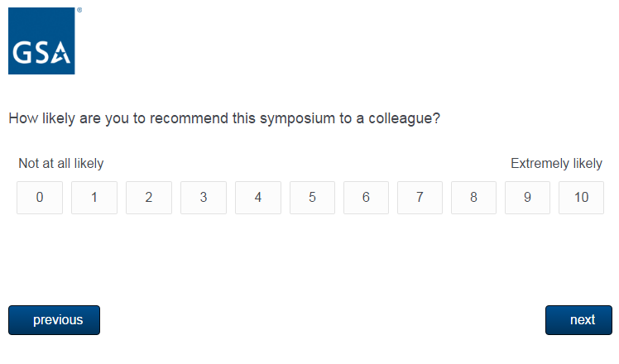The image size is (619, 364).
Task: Go back with the previous button
Action: [x=54, y=320]
